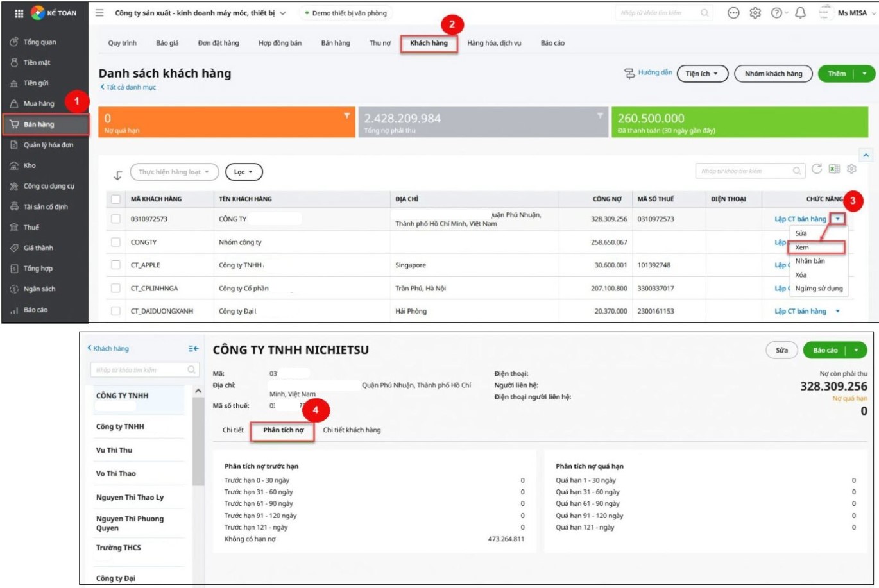Open notifications bell icon
The height and width of the screenshot is (588, 879).
(x=800, y=13)
